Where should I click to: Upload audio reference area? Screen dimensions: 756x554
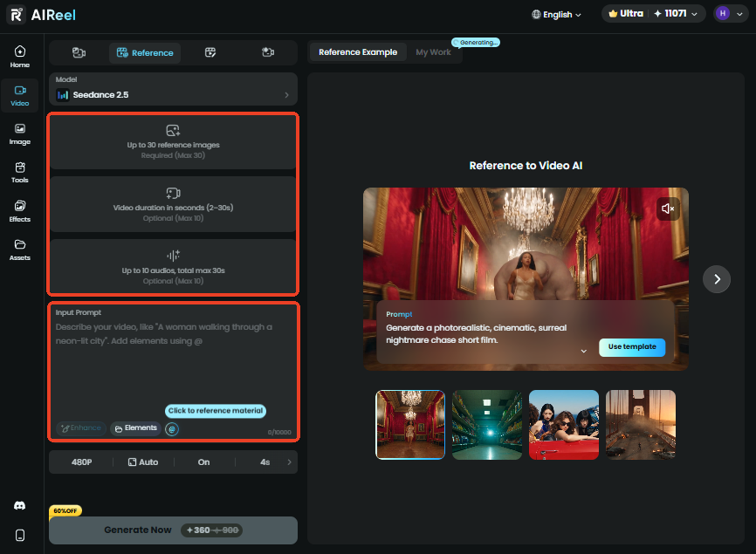point(173,267)
